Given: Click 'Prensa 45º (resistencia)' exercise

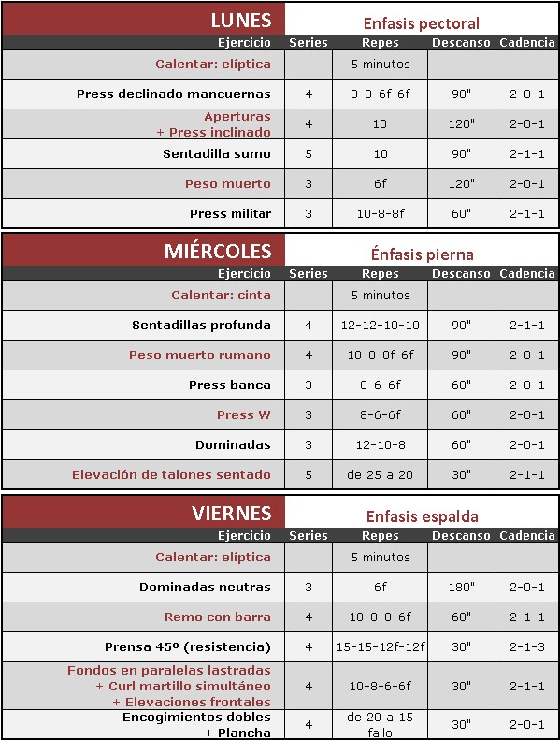Looking at the screenshot, I should 188,647.
